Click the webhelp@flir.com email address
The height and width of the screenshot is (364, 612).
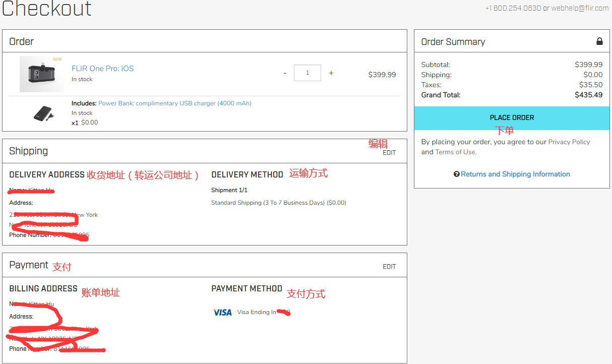[x=580, y=8]
